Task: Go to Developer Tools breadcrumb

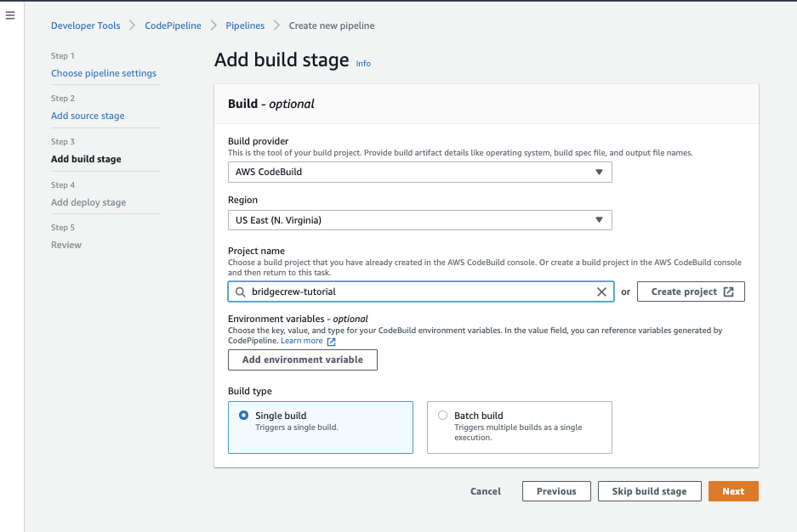Action: point(85,25)
